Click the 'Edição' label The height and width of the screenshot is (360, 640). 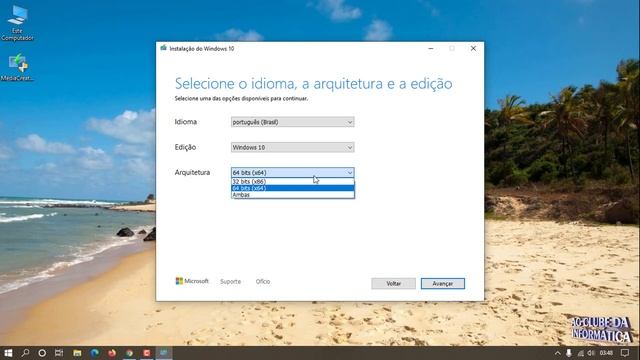click(185, 147)
